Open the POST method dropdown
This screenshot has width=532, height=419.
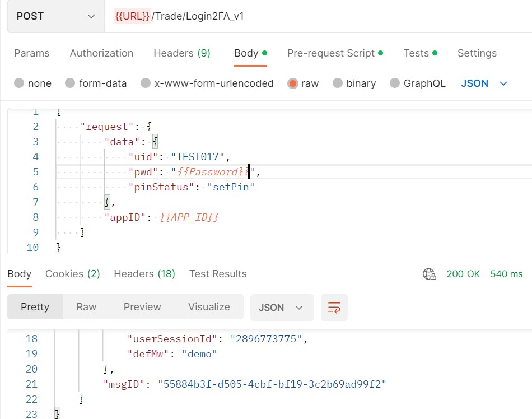point(56,16)
